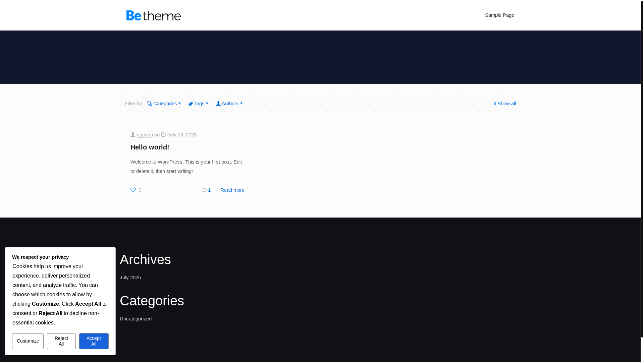
Task: Click Show all filter reset
Action: [x=504, y=104]
